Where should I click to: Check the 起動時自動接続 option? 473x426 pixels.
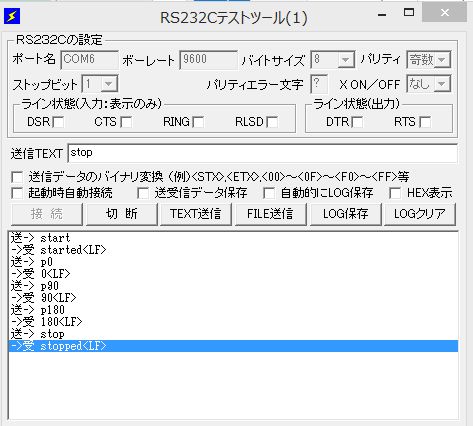pyautogui.click(x=17, y=193)
